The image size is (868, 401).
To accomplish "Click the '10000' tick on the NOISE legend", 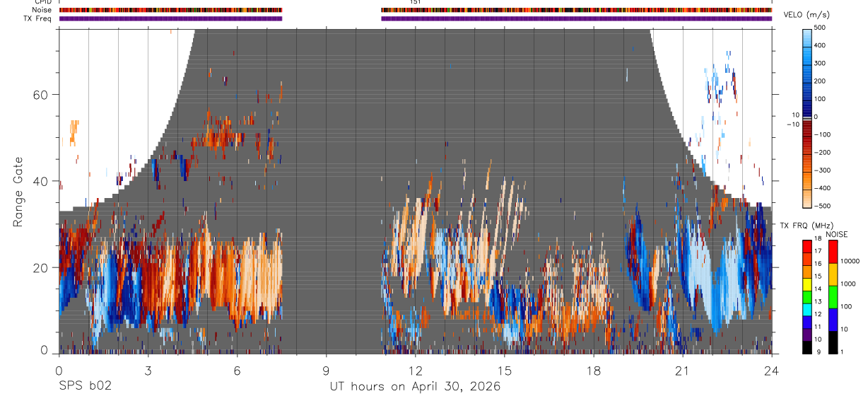I will 850,262.
